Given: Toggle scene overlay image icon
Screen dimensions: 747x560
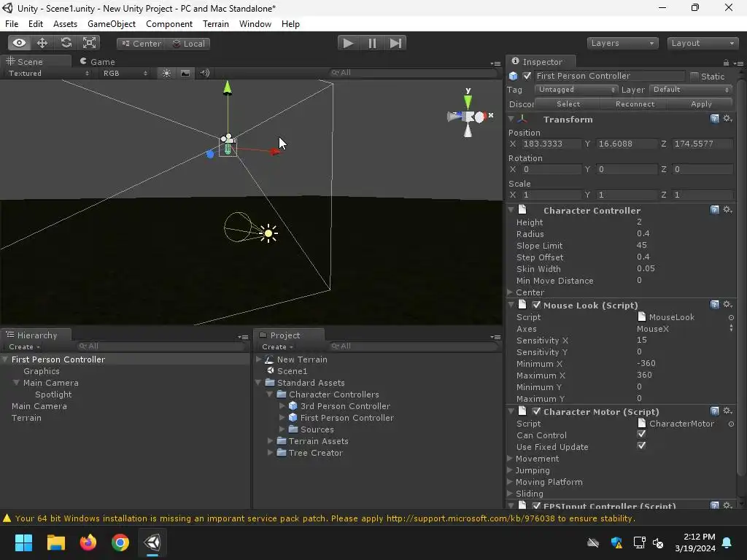Looking at the screenshot, I should [x=185, y=73].
